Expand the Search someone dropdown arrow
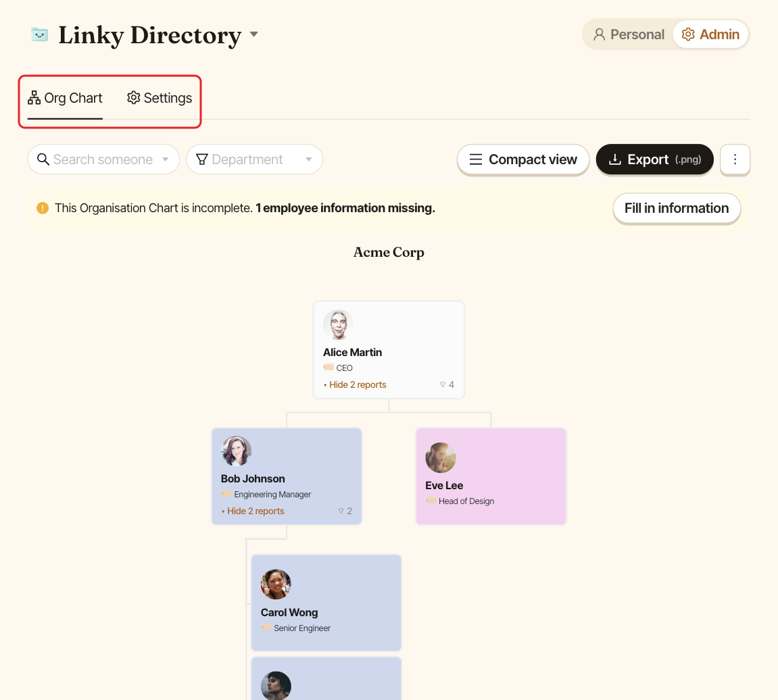 (165, 159)
